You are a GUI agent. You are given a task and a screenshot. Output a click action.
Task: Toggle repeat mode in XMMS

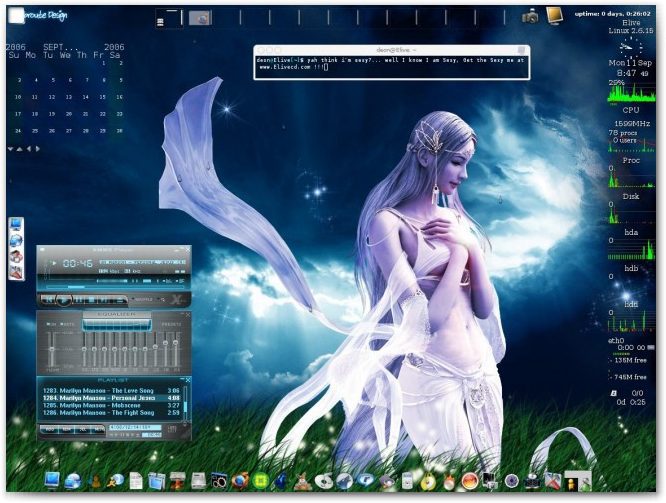(162, 299)
